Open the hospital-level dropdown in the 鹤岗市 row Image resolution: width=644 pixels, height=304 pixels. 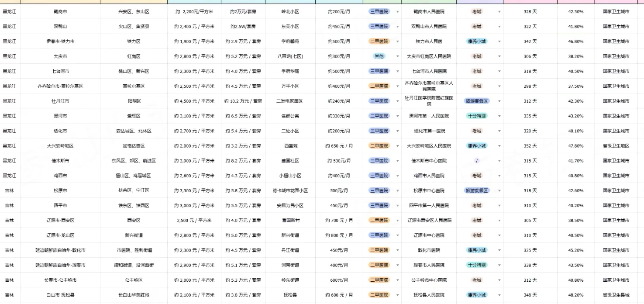click(397, 12)
